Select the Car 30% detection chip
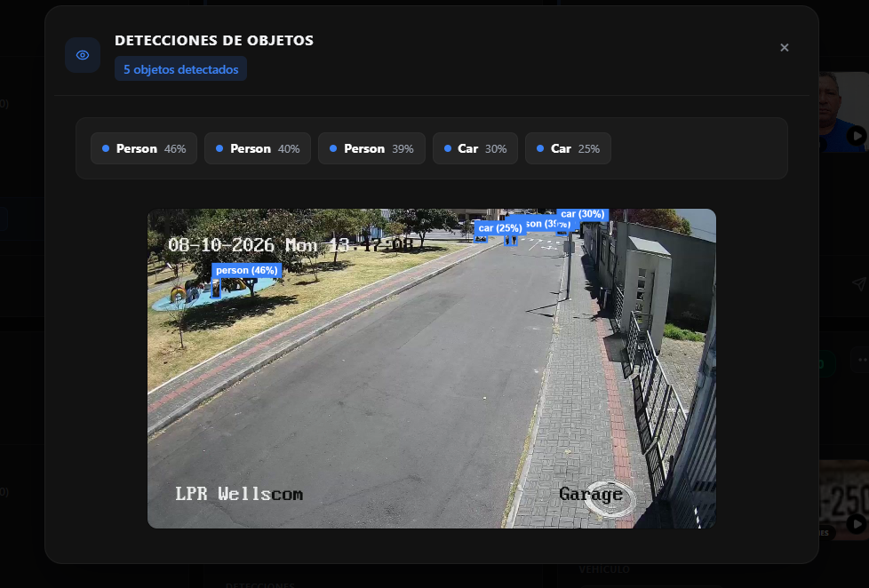Screen dimensions: 869x588 click(475, 148)
